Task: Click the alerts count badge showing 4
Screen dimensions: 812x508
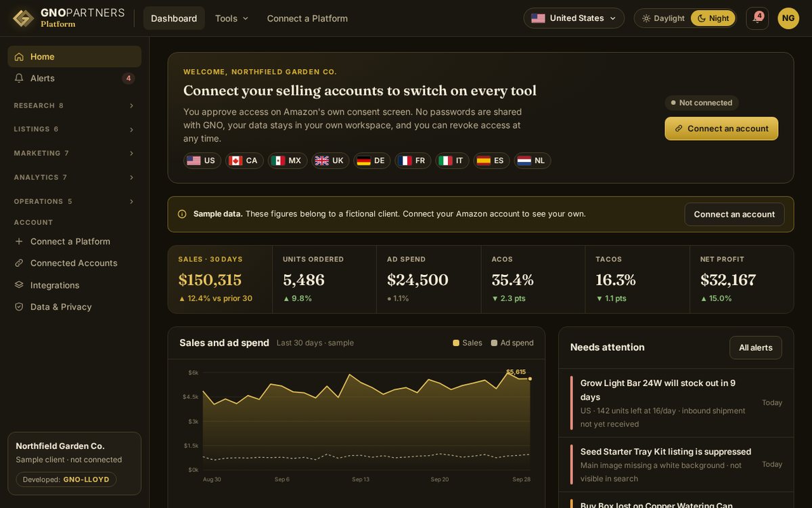Action: (128, 79)
